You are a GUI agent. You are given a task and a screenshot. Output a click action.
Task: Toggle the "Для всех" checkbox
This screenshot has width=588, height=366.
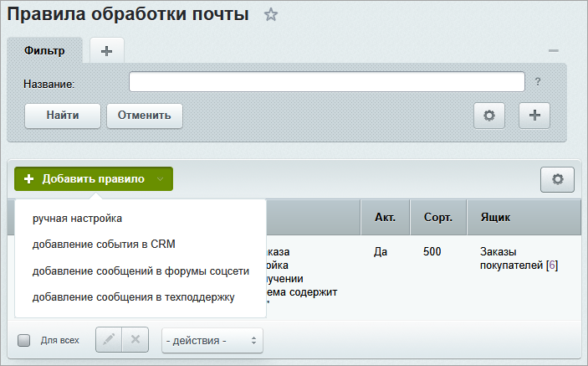pos(24,341)
